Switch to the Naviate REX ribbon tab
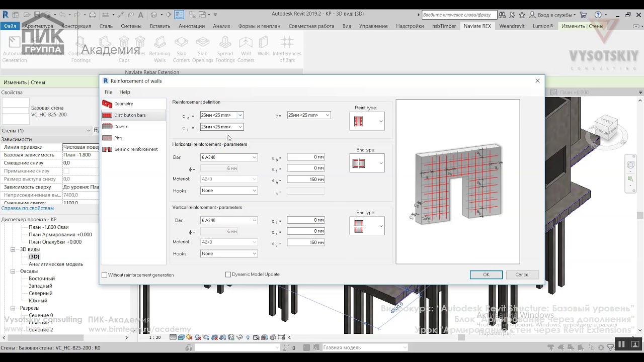The height and width of the screenshot is (362, 644). point(477,26)
